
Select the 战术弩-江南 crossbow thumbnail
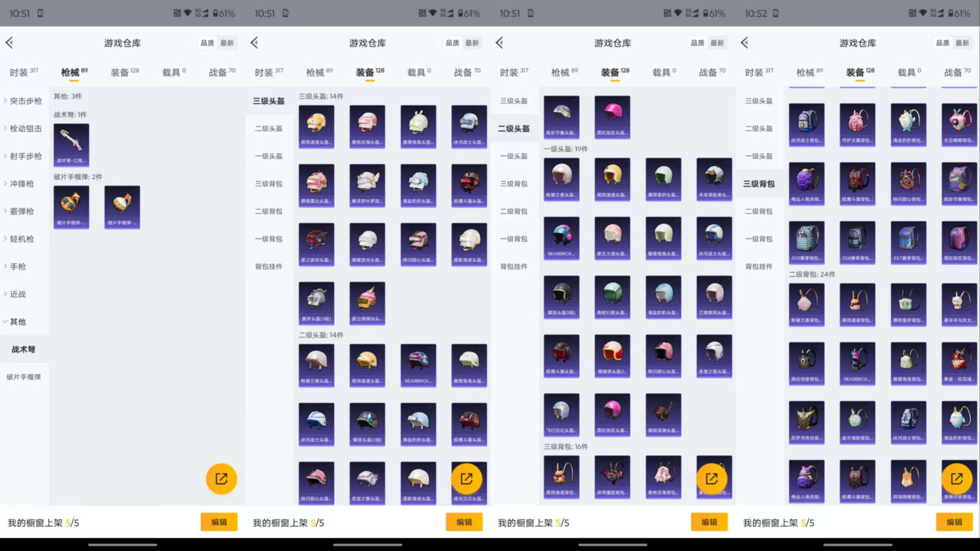pyautogui.click(x=71, y=144)
